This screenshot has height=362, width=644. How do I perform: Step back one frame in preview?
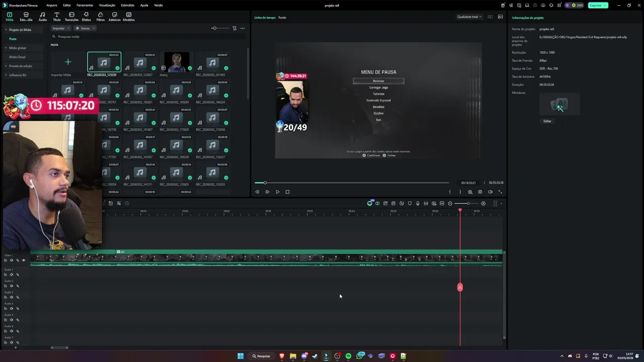point(257,192)
